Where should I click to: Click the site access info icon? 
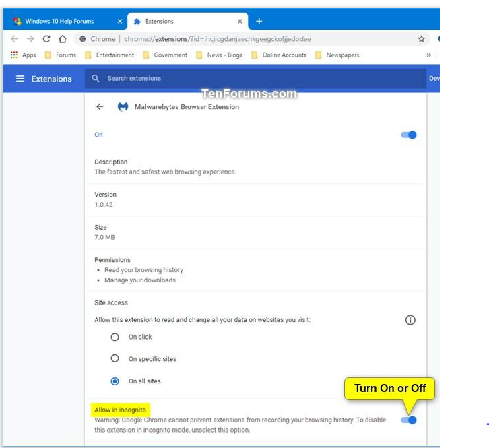[410, 320]
